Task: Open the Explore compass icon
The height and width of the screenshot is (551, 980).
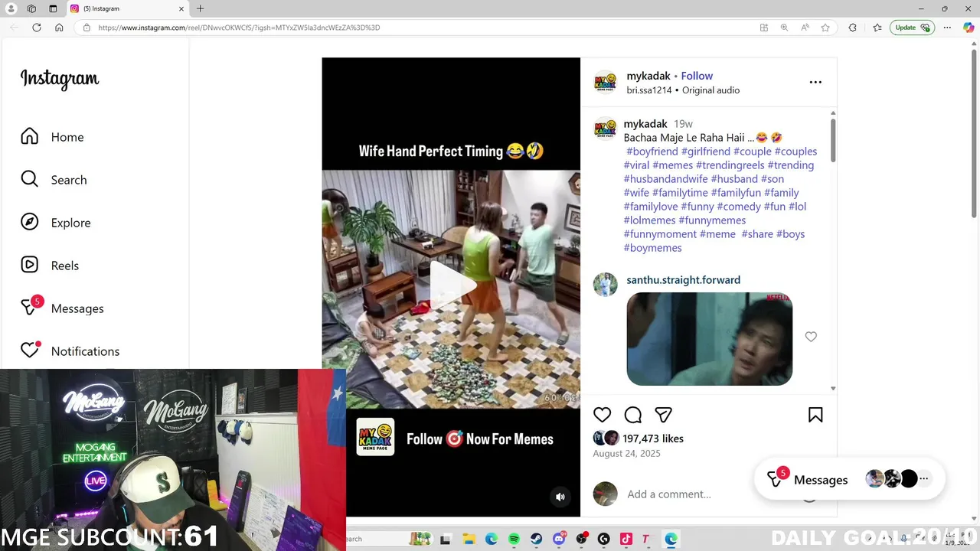Action: (x=29, y=222)
